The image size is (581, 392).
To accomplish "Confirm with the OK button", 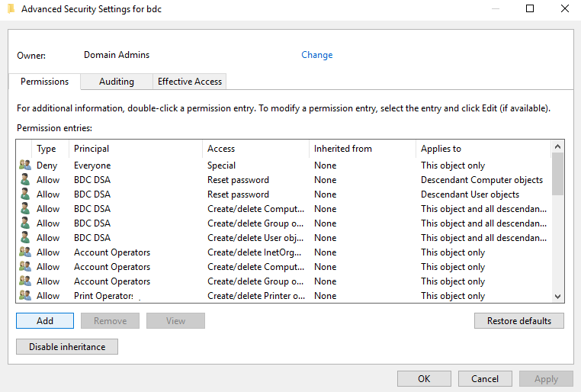I will coord(424,379).
